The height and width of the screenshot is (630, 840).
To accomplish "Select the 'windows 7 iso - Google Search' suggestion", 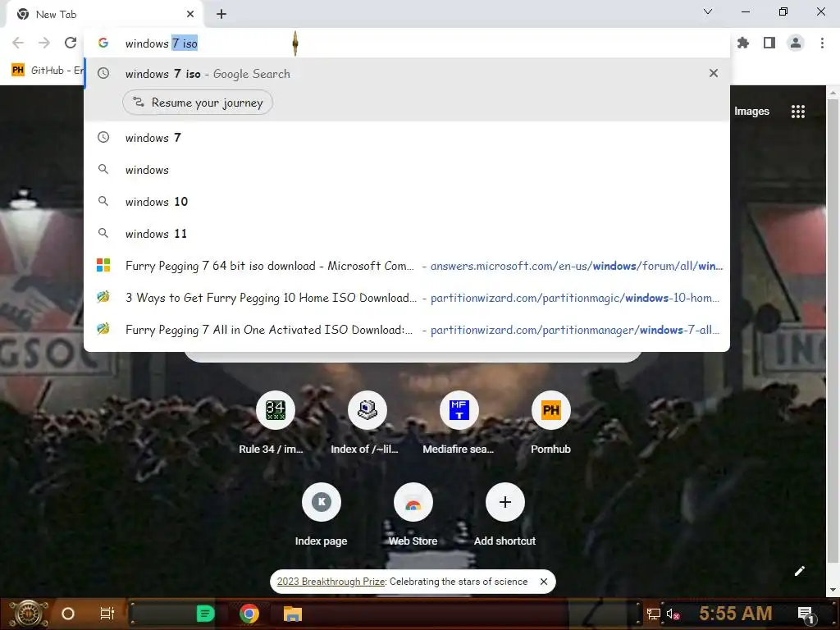I will point(407,73).
